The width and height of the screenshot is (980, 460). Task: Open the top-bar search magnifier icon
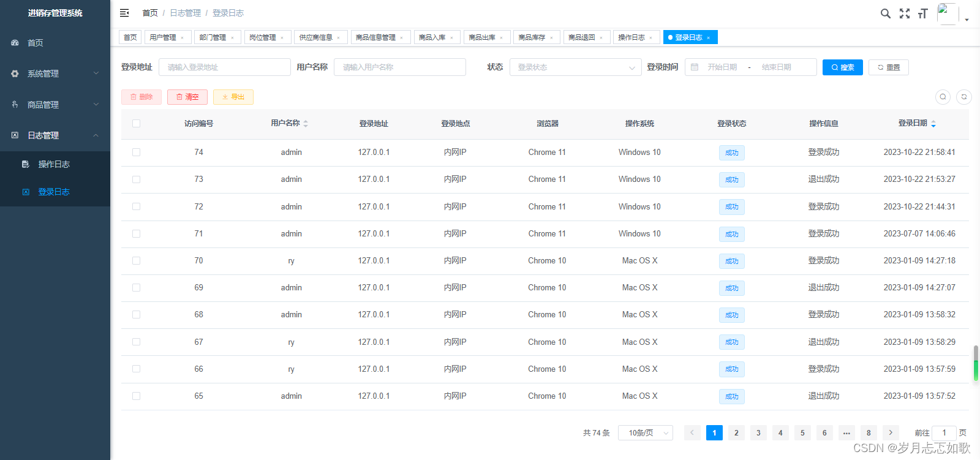pos(885,13)
